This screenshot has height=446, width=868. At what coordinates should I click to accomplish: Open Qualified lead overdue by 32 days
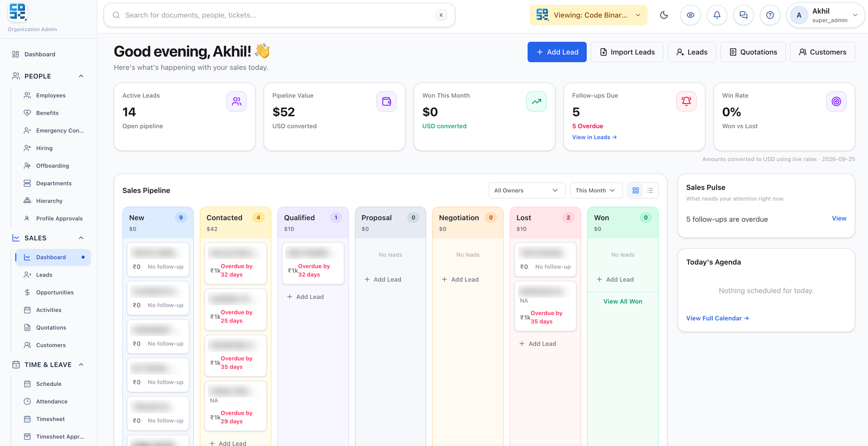(x=313, y=263)
